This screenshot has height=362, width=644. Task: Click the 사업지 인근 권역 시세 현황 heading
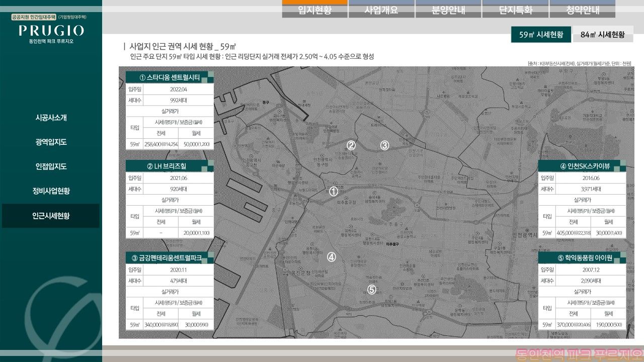pyautogui.click(x=183, y=46)
